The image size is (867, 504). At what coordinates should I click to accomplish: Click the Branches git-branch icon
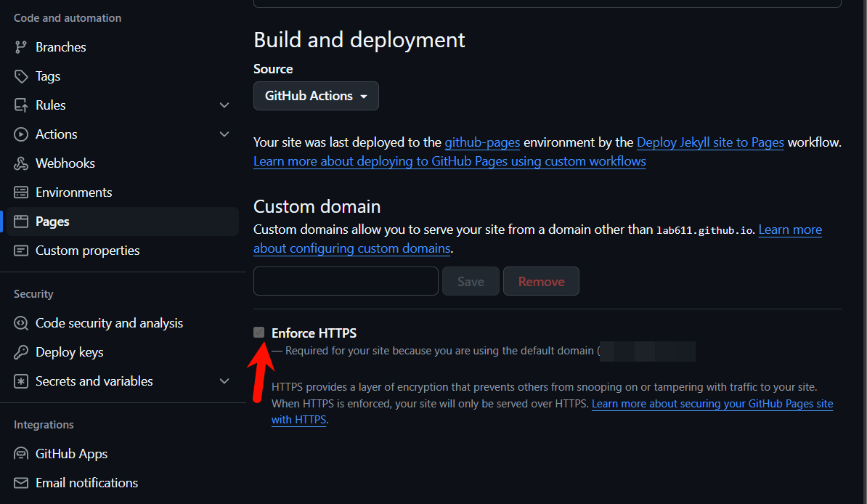pos(21,47)
